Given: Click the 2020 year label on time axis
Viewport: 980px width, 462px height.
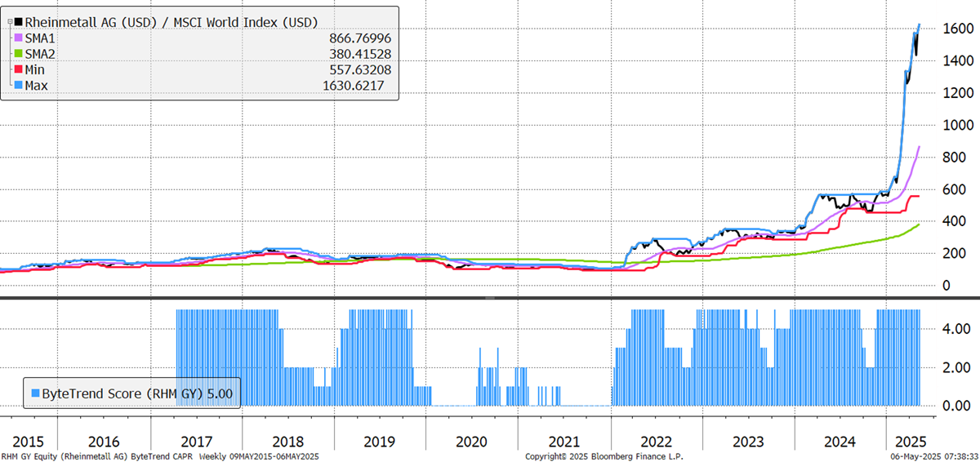Looking at the screenshot, I should (x=471, y=442).
